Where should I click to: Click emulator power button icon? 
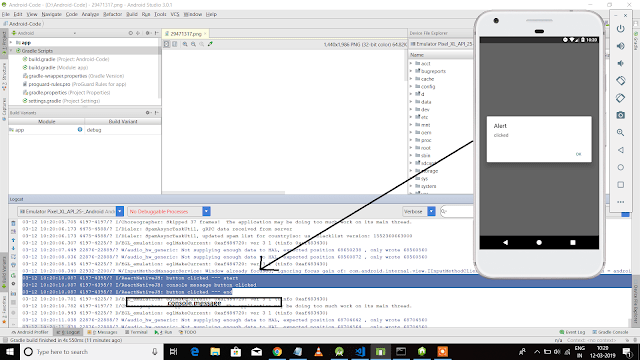coord(620,29)
